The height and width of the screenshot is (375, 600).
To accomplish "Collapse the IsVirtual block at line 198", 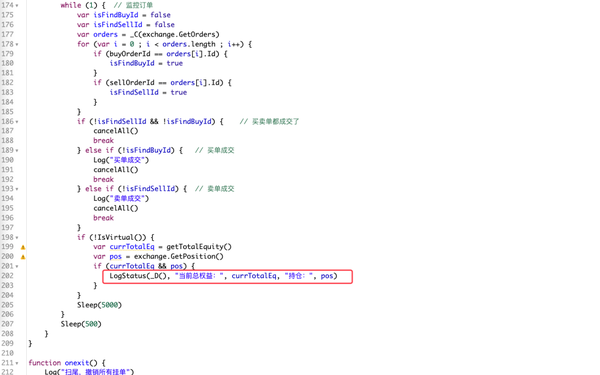I will point(17,238).
